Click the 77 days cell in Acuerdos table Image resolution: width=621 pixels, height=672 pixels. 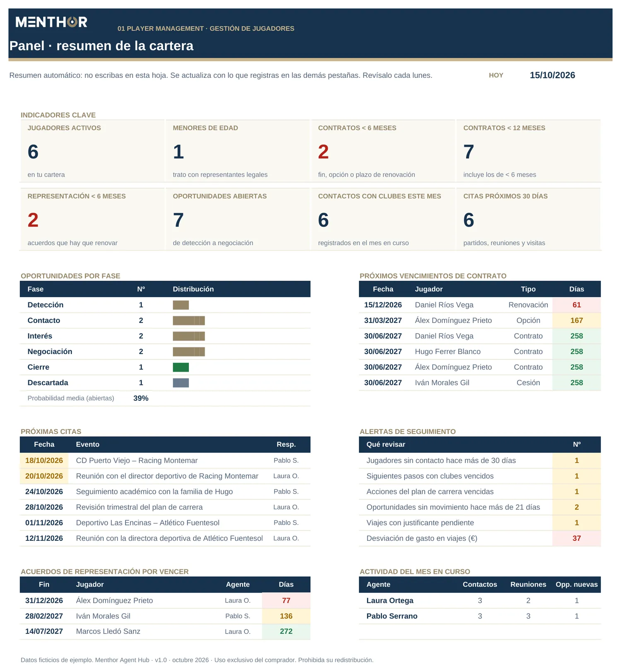click(286, 601)
